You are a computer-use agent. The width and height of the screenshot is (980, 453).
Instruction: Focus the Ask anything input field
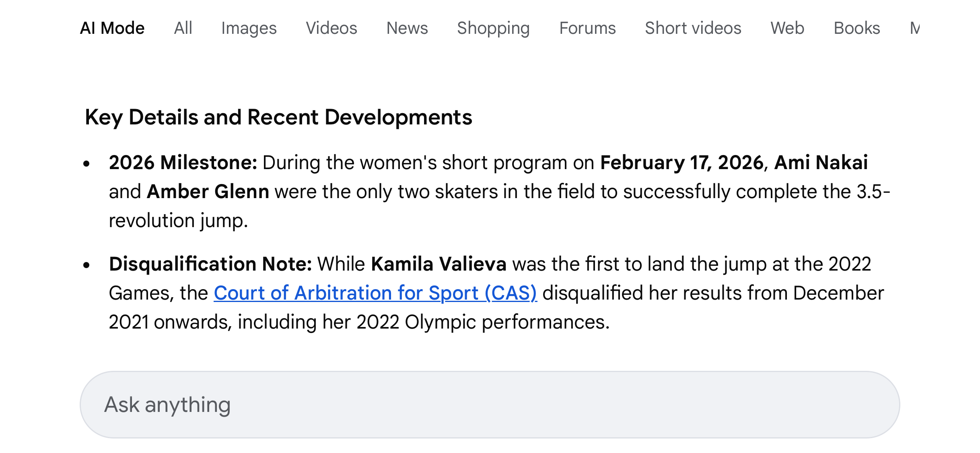(489, 404)
